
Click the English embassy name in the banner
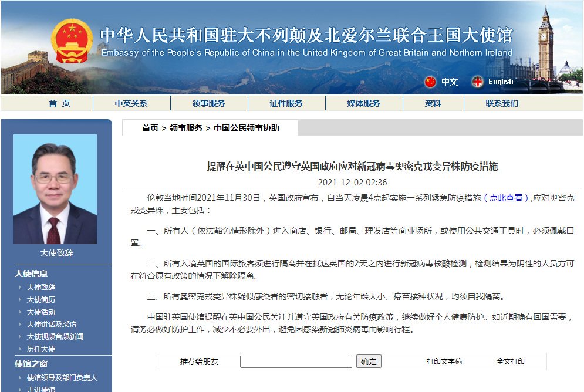point(307,53)
